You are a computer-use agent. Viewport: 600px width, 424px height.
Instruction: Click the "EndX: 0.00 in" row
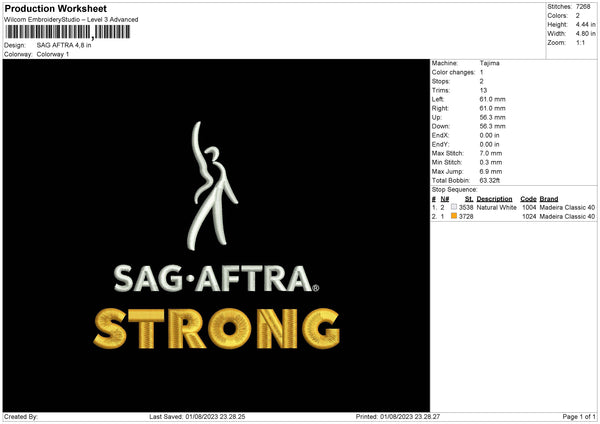coord(466,135)
